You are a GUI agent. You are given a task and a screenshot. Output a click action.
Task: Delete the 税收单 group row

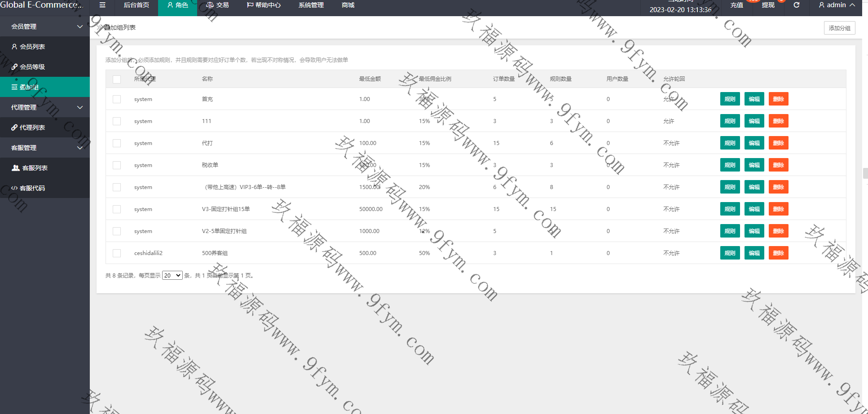(778, 165)
